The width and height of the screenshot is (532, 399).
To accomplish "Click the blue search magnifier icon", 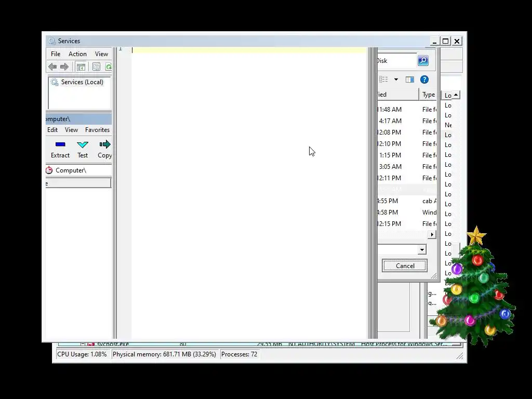I will (423, 60).
